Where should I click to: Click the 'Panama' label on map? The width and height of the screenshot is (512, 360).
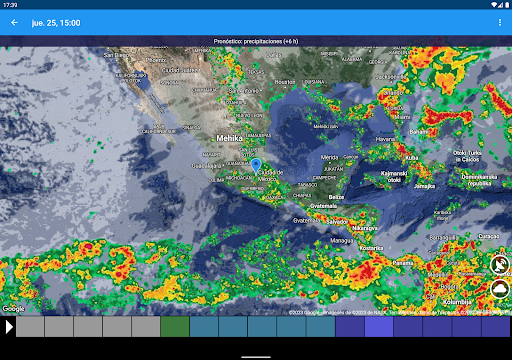[x=403, y=263]
